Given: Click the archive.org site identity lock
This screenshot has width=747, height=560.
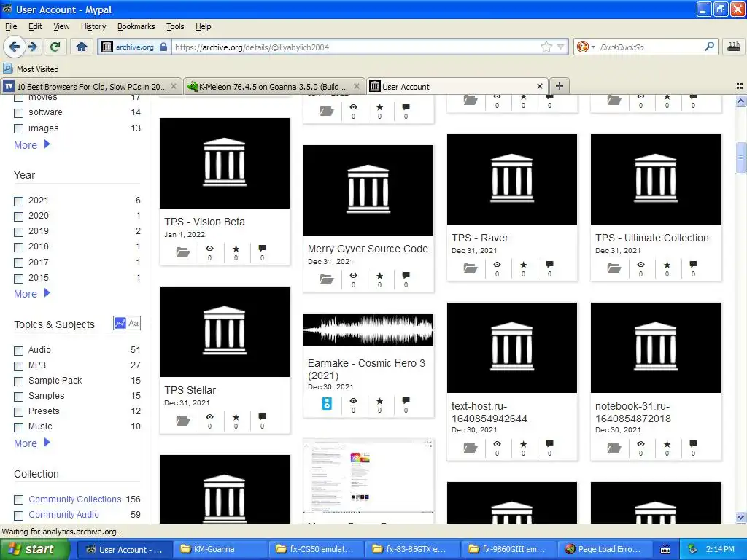Looking at the screenshot, I should point(163,47).
